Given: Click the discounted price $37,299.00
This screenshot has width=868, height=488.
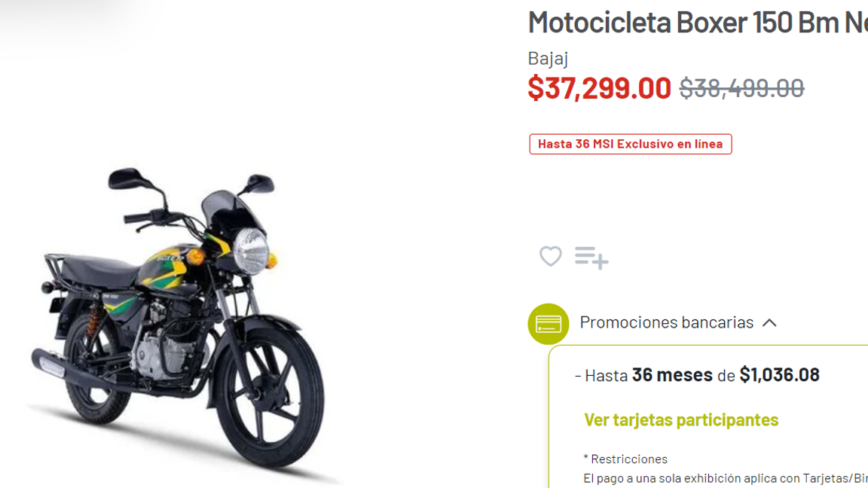Looking at the screenshot, I should tap(599, 88).
